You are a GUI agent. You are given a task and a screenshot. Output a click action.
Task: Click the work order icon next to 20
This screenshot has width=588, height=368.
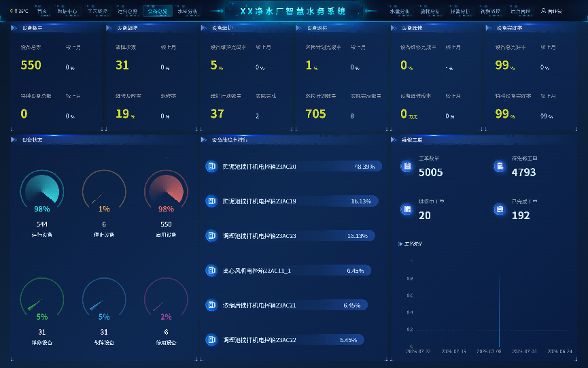[x=407, y=210]
